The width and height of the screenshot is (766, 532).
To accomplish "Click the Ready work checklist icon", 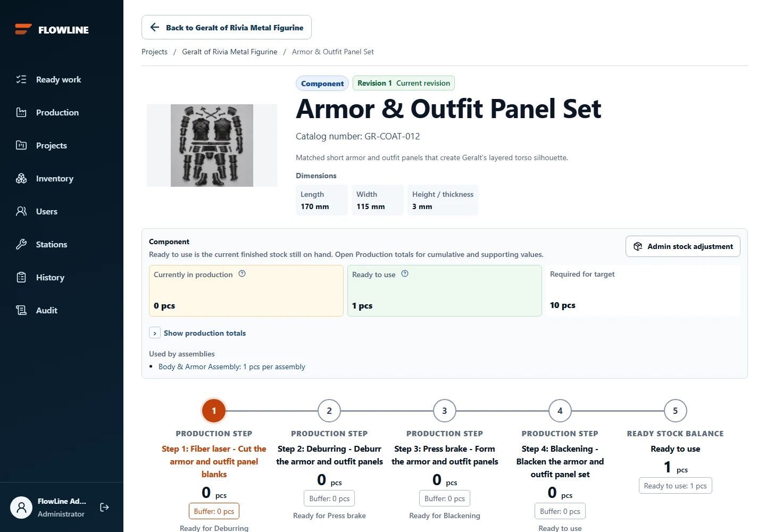I will coord(21,79).
